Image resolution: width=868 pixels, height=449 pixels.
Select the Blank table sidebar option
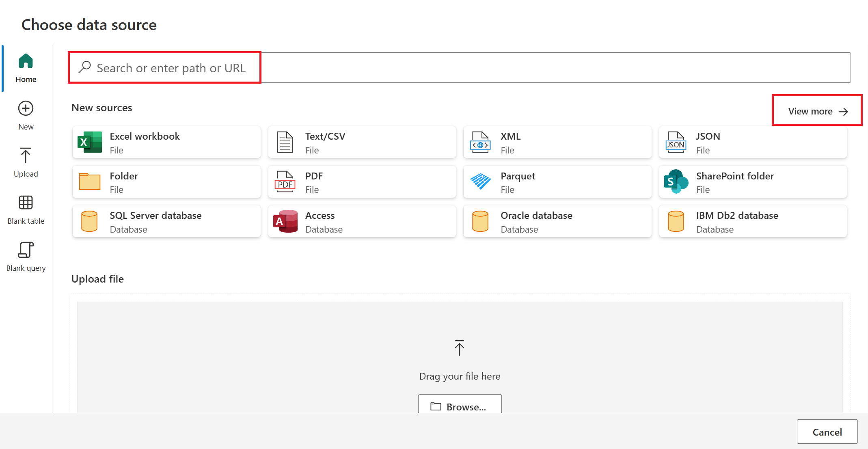point(26,209)
